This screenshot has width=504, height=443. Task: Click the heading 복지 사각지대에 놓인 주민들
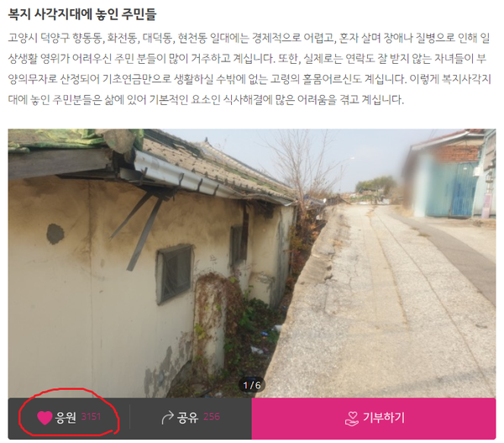coord(82,14)
